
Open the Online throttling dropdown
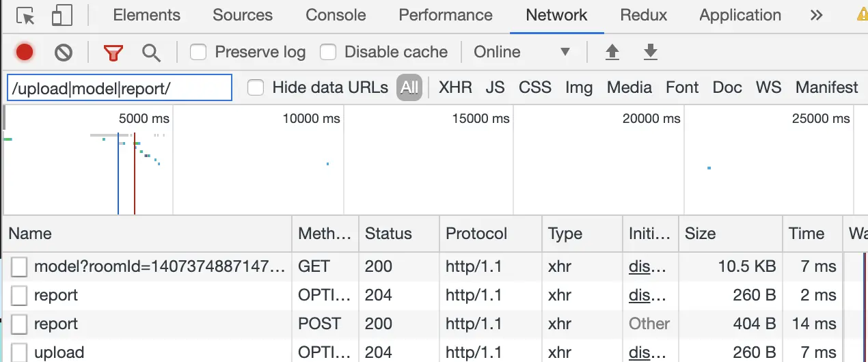[x=522, y=52]
